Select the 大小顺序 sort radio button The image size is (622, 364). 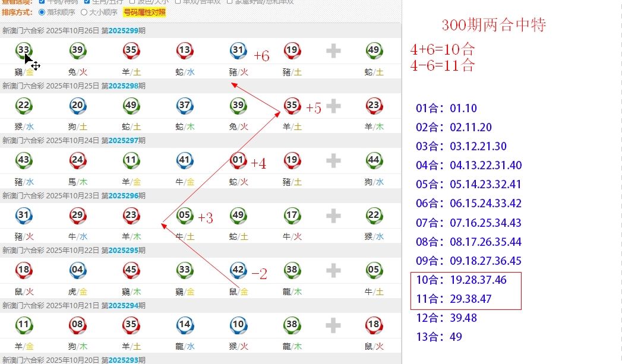pos(84,12)
